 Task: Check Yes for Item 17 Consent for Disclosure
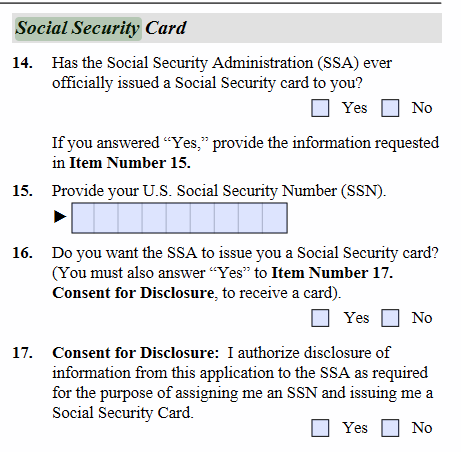coord(320,428)
